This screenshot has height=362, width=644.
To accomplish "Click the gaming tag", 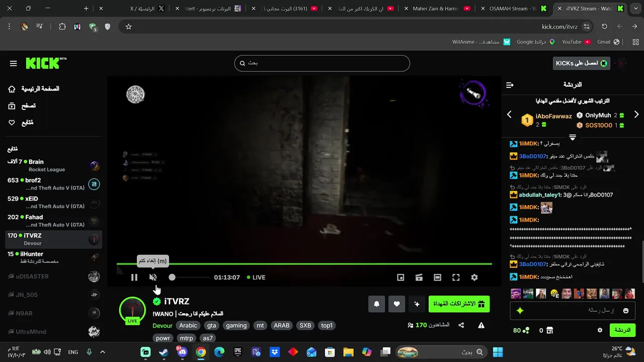I will tap(236, 325).
